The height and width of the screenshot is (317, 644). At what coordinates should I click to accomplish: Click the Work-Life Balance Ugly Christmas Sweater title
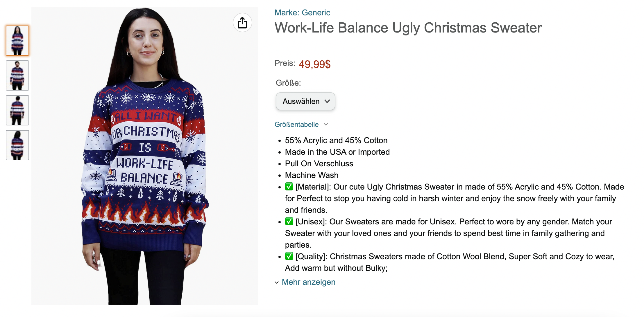point(408,28)
